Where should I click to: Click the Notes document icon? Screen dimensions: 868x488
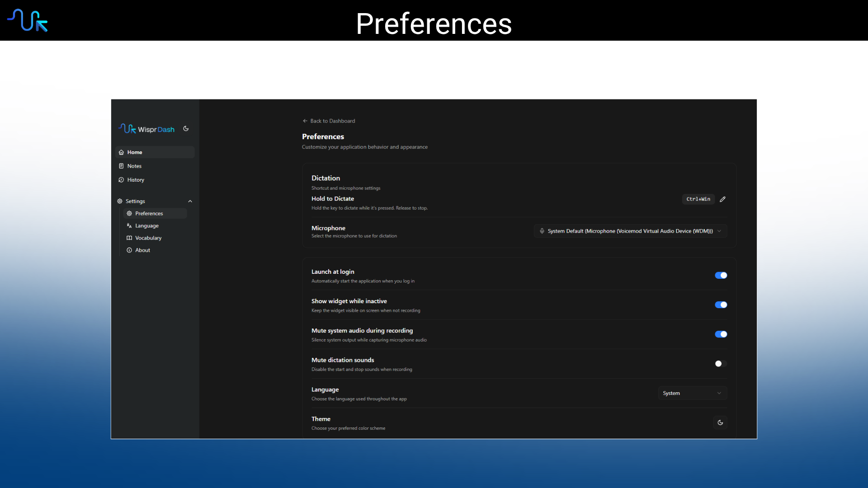(x=121, y=166)
